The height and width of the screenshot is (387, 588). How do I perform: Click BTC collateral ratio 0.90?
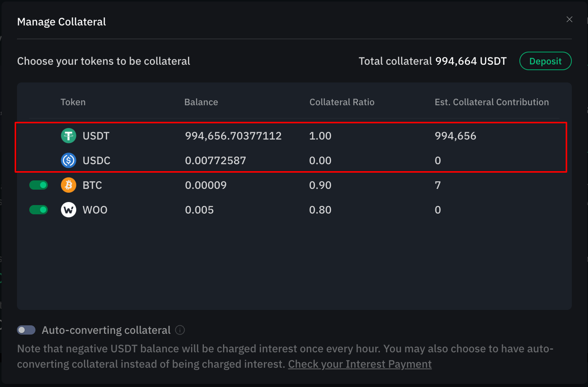320,185
